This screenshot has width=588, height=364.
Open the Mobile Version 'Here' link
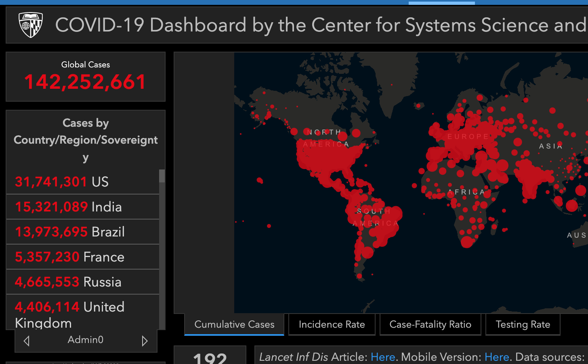497,357
